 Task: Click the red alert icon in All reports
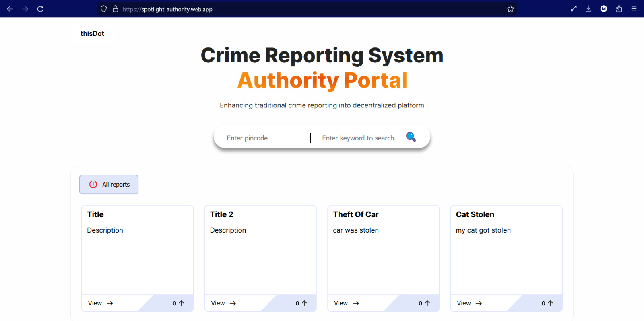(93, 184)
